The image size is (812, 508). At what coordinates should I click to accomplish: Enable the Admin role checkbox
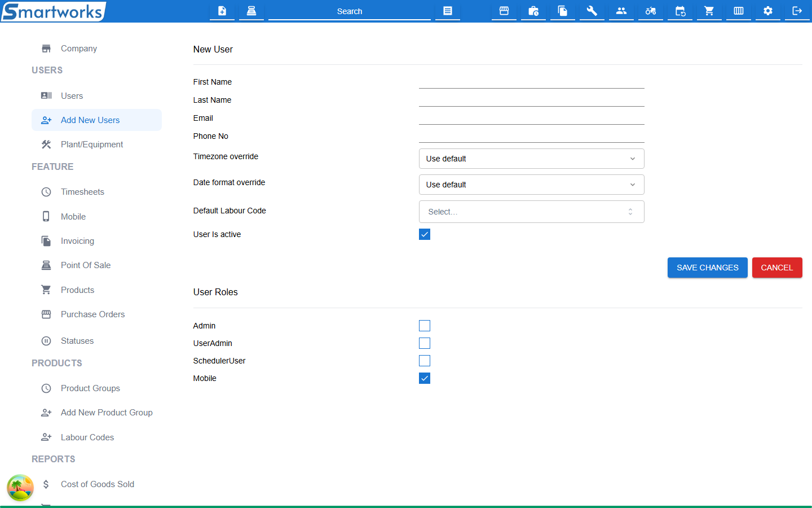(x=425, y=326)
